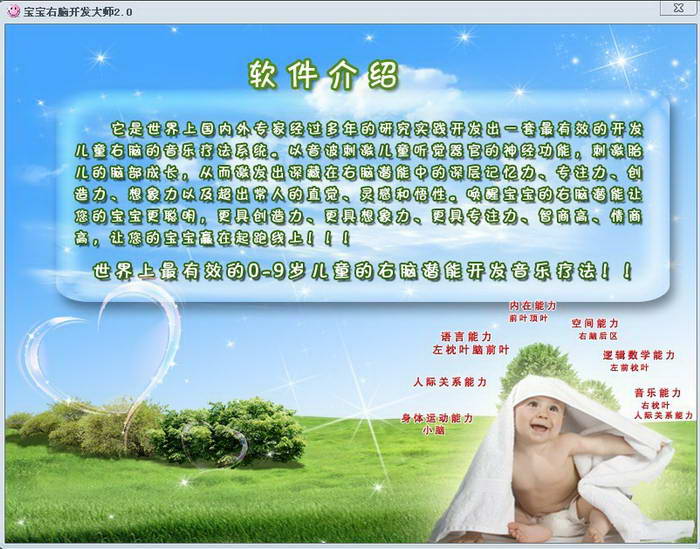The width and height of the screenshot is (700, 549).
Task: Click the 音乐能力 label
Action: 657,393
